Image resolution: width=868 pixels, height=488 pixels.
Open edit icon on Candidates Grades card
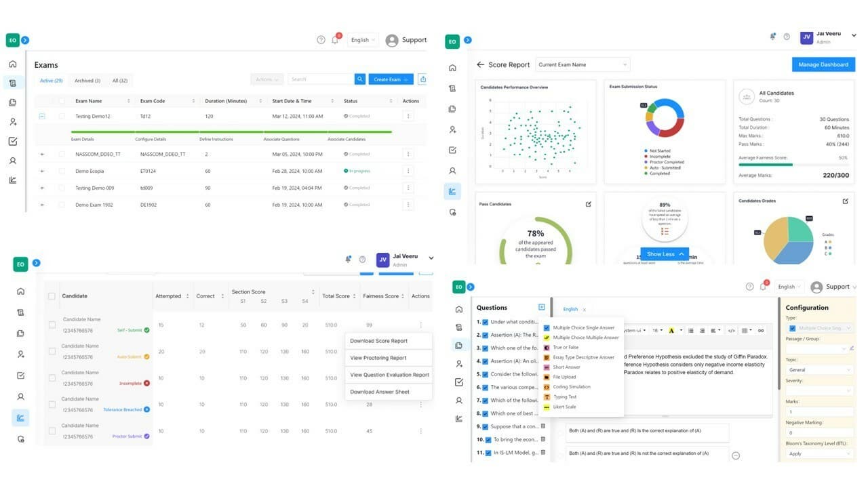pyautogui.click(x=845, y=201)
